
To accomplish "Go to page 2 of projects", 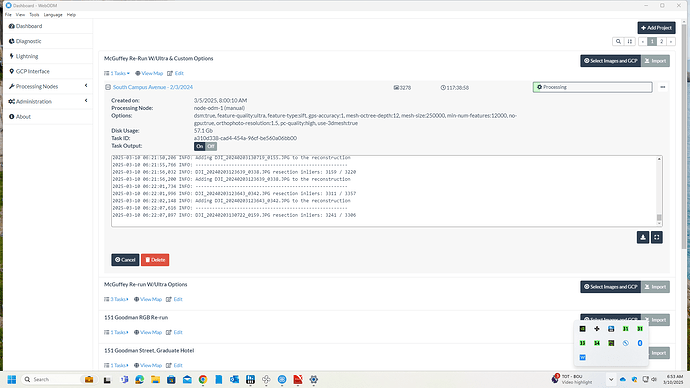I will tap(661, 41).
